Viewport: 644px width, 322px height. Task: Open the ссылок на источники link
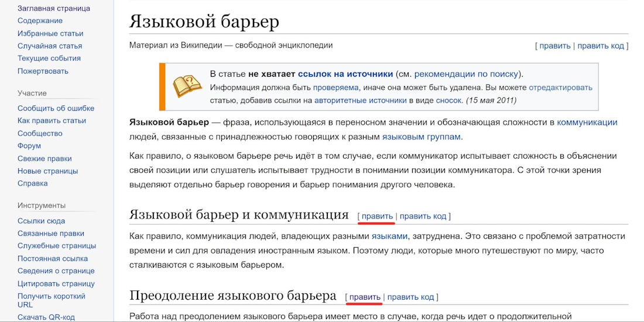(345, 74)
